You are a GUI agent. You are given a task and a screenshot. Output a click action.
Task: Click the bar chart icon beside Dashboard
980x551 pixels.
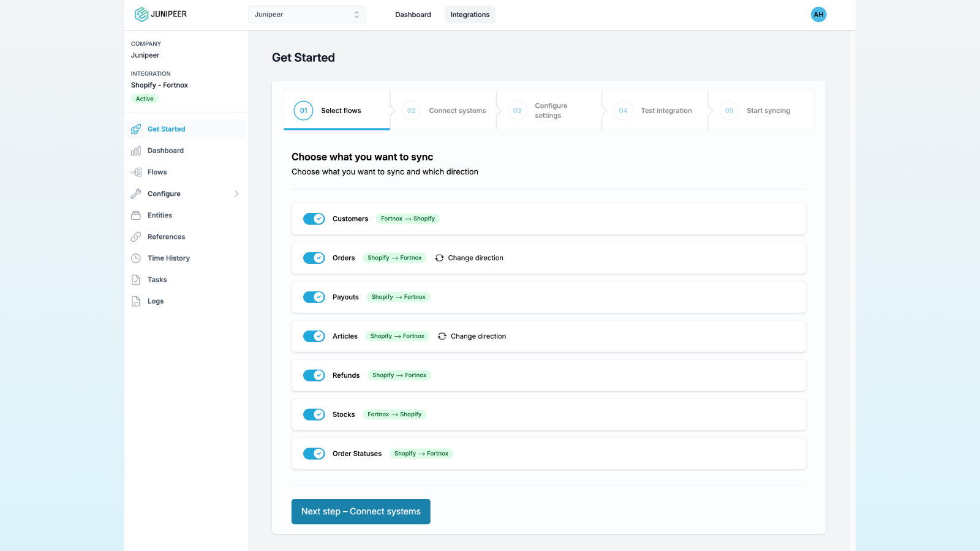[x=136, y=151]
